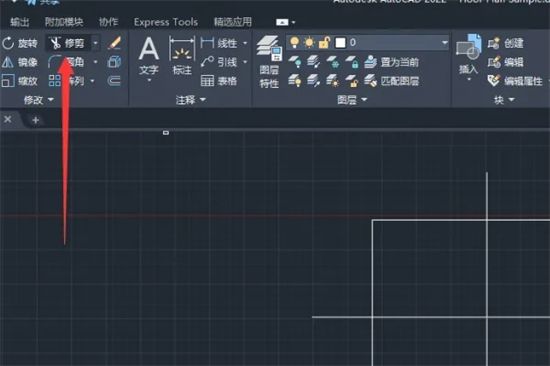550x366 pixels.
Task: Open the Array (阵列) dropdown arrow
Action: click(x=92, y=81)
